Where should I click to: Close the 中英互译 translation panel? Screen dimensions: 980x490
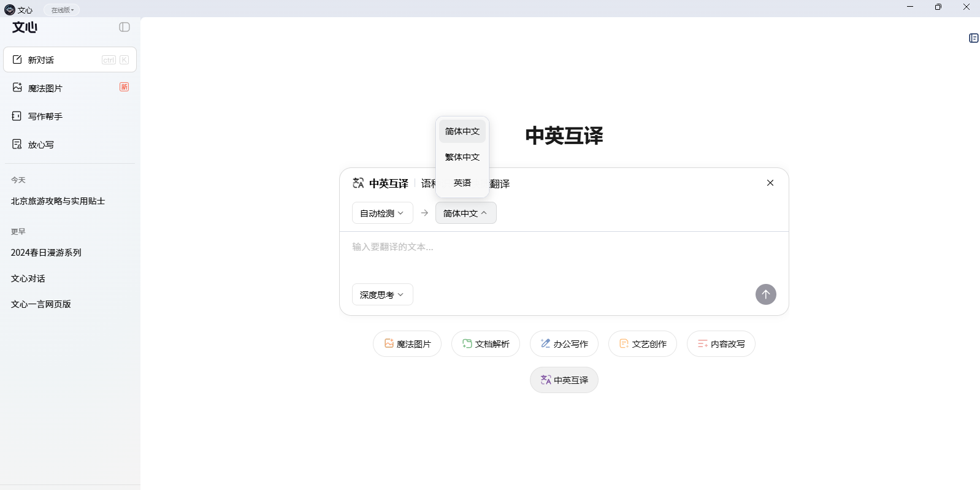pos(770,183)
